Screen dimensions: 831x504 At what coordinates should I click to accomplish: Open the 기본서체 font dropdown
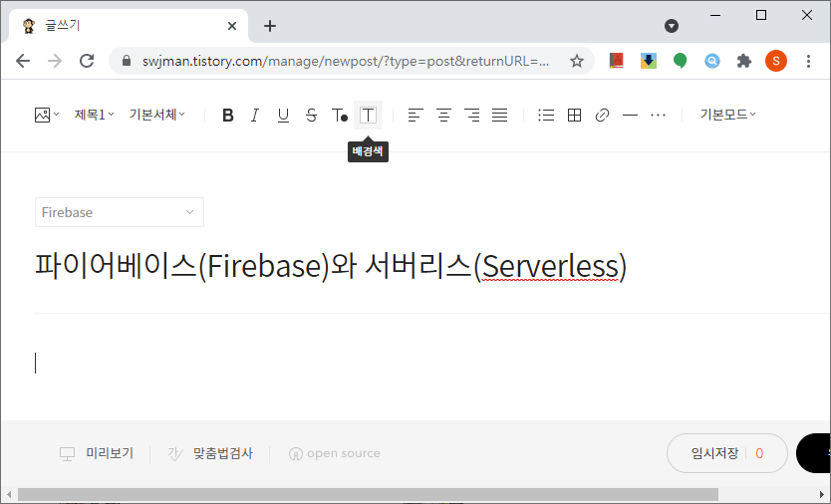[156, 115]
